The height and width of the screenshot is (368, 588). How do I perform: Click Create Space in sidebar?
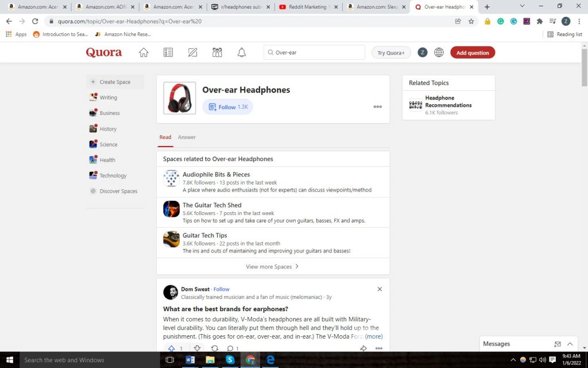(115, 82)
